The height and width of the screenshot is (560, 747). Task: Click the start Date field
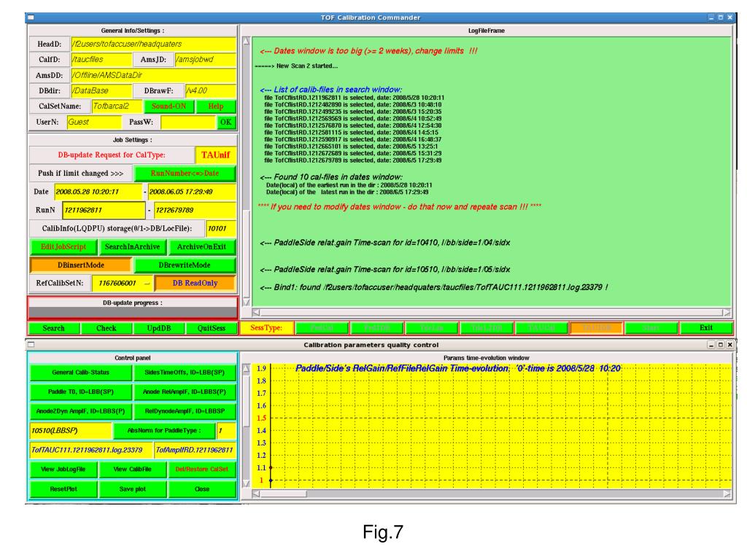click(97, 192)
